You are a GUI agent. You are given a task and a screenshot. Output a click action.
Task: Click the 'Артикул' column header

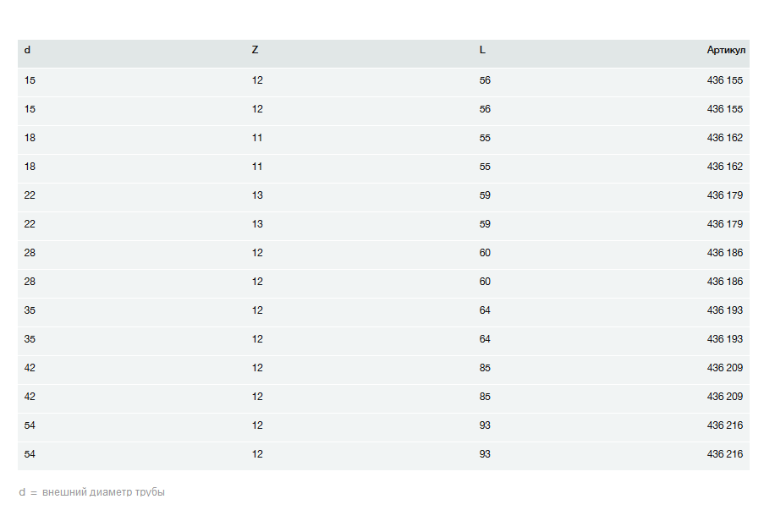pyautogui.click(x=726, y=50)
